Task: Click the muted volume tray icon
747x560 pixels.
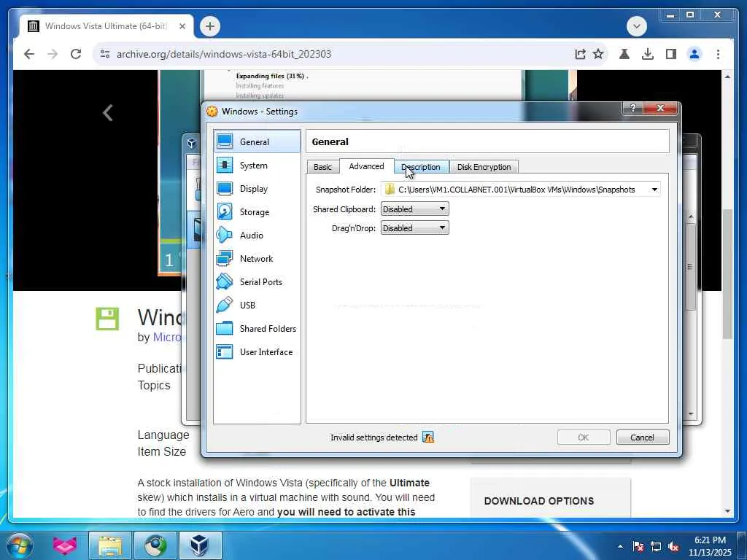Action: [x=673, y=547]
